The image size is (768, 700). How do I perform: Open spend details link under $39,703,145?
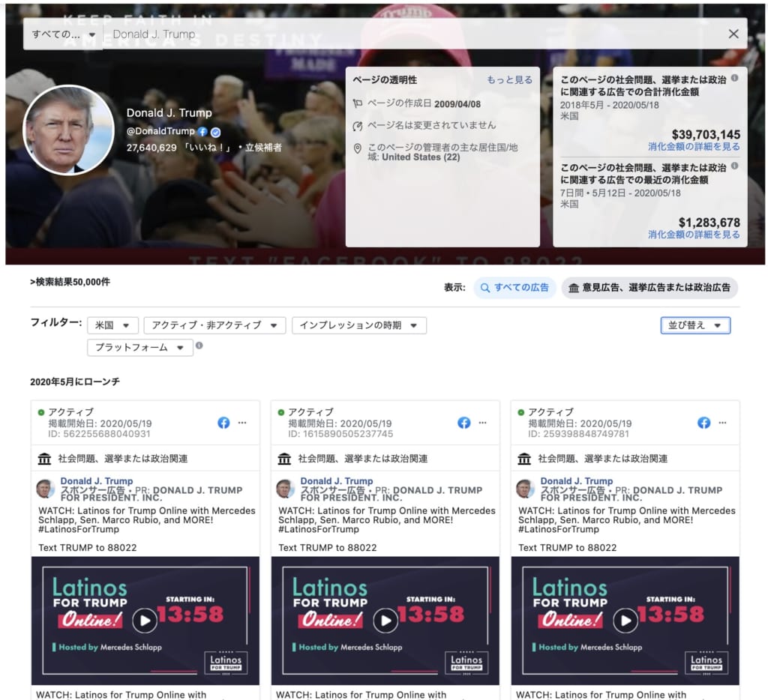pyautogui.click(x=694, y=147)
